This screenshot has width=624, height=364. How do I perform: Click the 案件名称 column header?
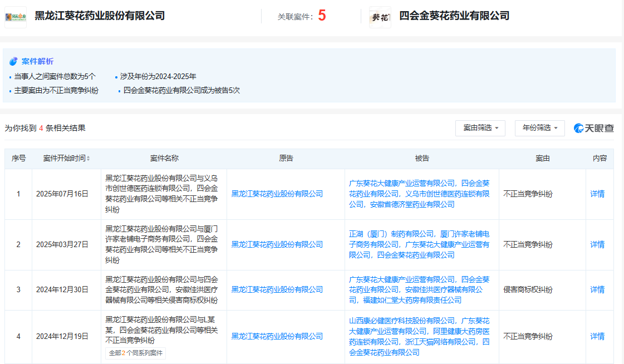pyautogui.click(x=164, y=158)
